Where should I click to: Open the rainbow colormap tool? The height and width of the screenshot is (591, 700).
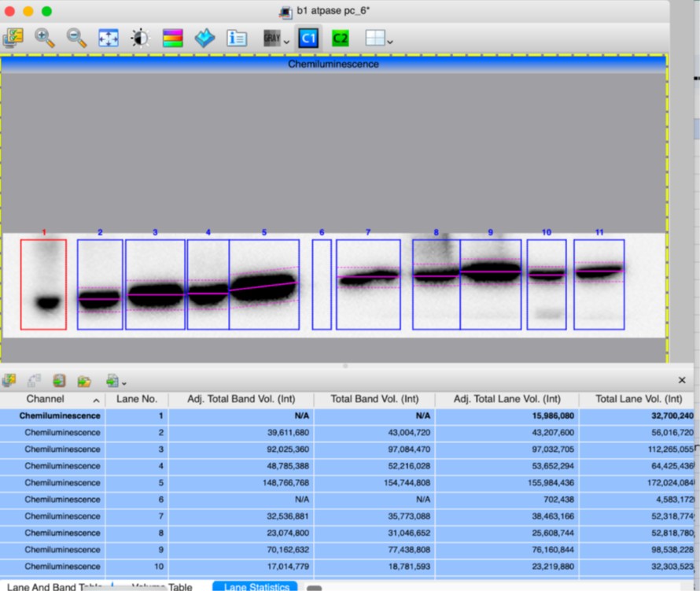click(x=172, y=38)
